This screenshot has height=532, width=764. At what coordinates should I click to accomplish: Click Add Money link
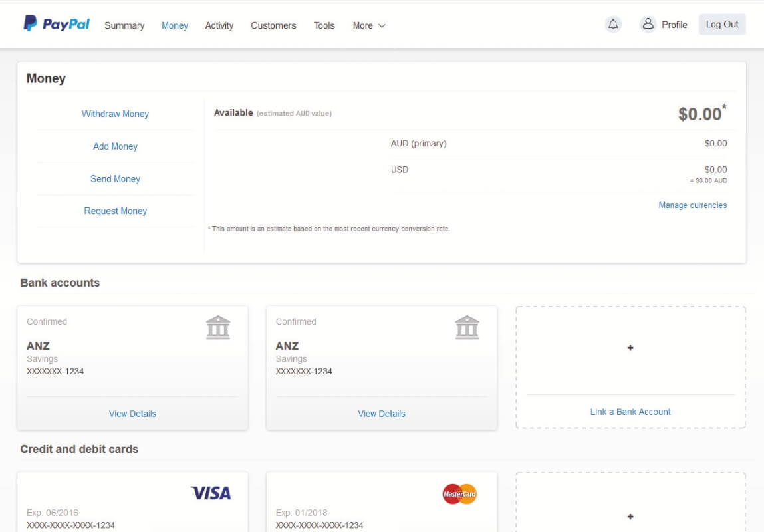click(115, 146)
